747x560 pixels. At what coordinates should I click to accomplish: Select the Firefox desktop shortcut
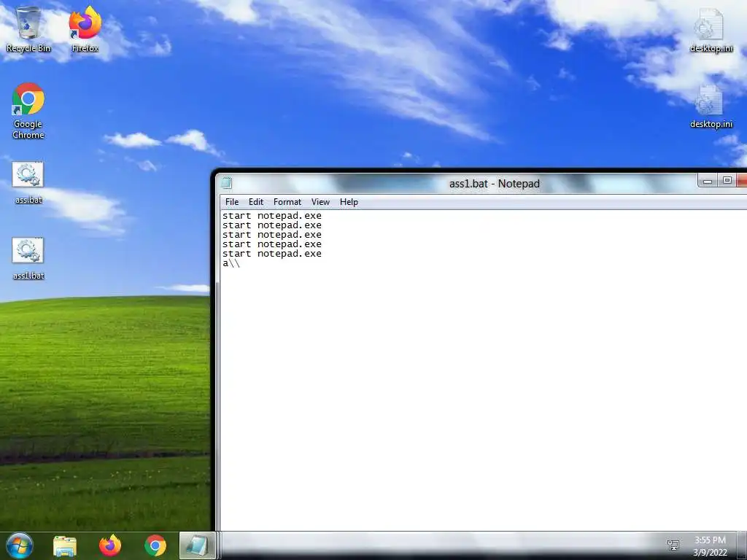[x=85, y=29]
